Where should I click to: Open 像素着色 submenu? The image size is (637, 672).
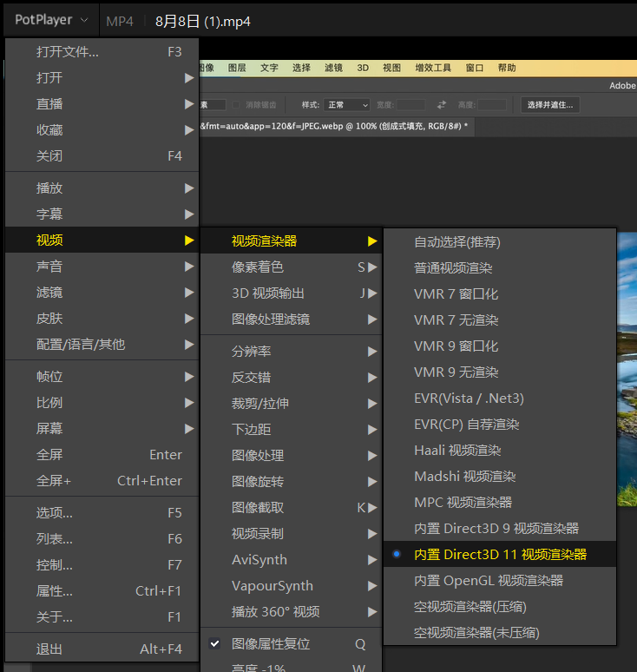pos(291,267)
